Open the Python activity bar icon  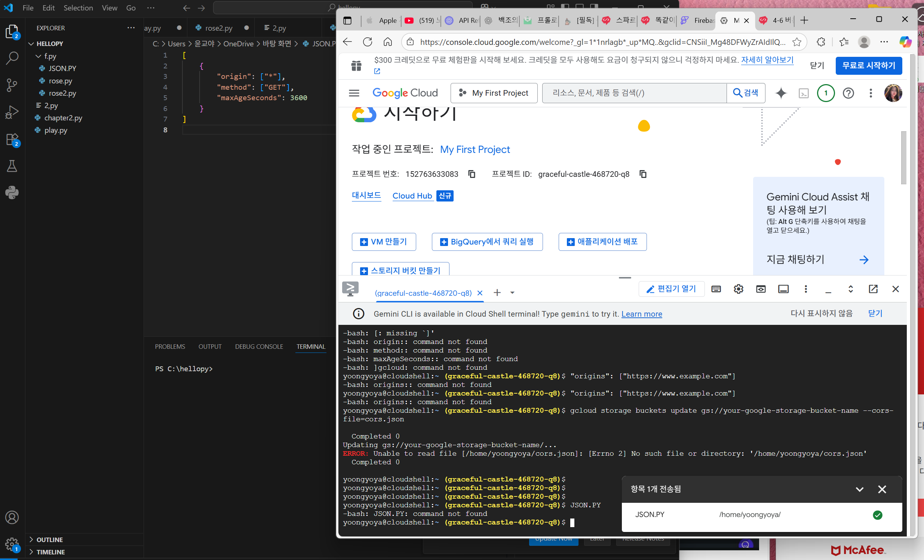tap(12, 193)
